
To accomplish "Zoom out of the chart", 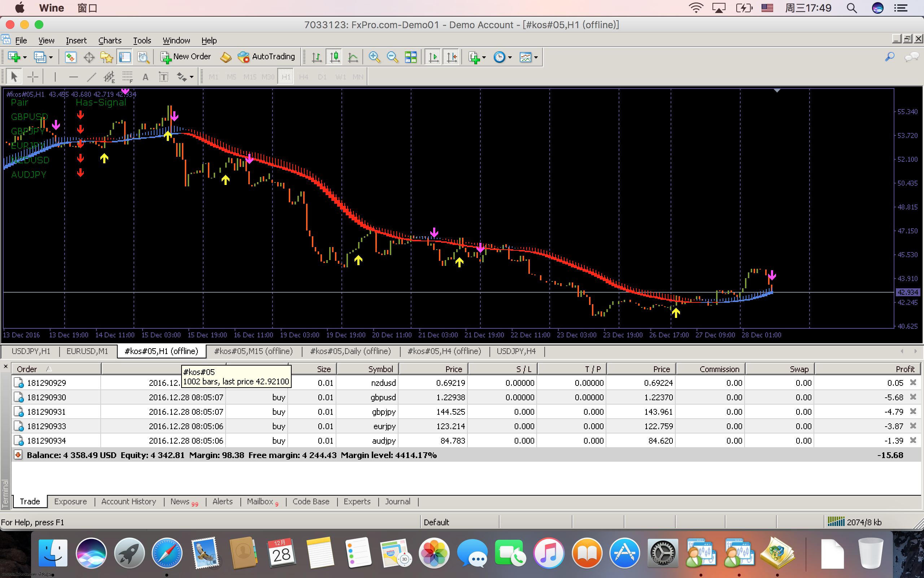I will click(x=392, y=57).
